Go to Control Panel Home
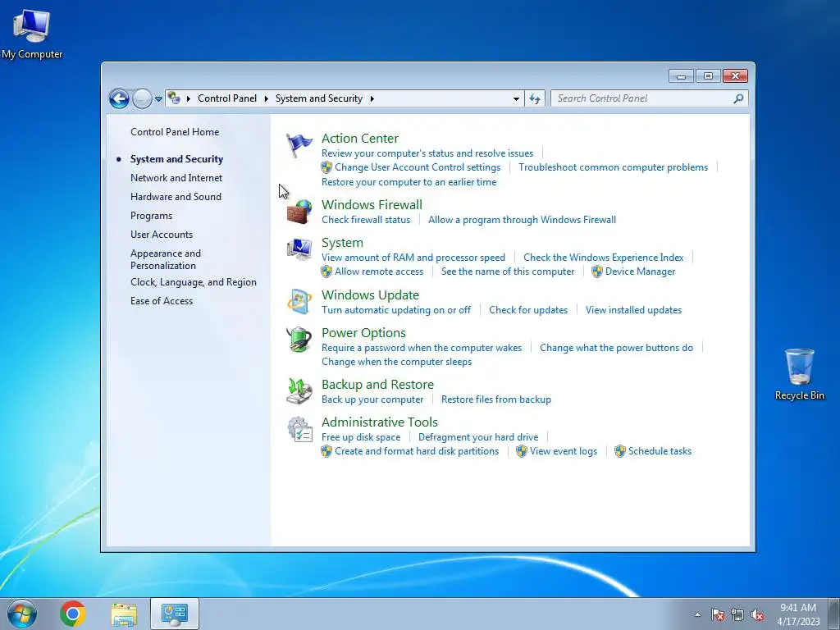Viewport: 840px width, 630px height. click(x=175, y=132)
